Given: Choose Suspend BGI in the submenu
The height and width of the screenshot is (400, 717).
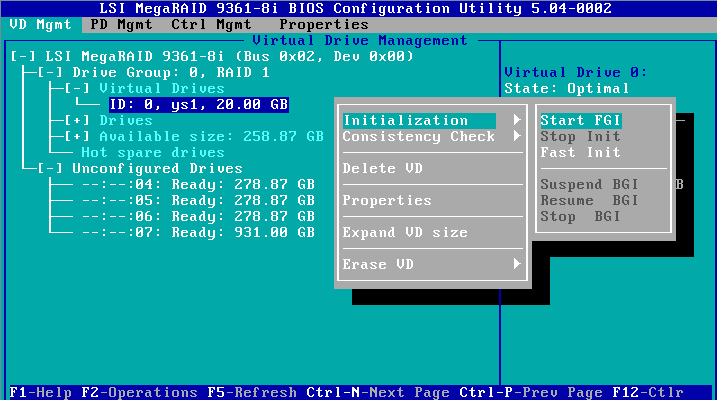Looking at the screenshot, I should coord(589,185).
